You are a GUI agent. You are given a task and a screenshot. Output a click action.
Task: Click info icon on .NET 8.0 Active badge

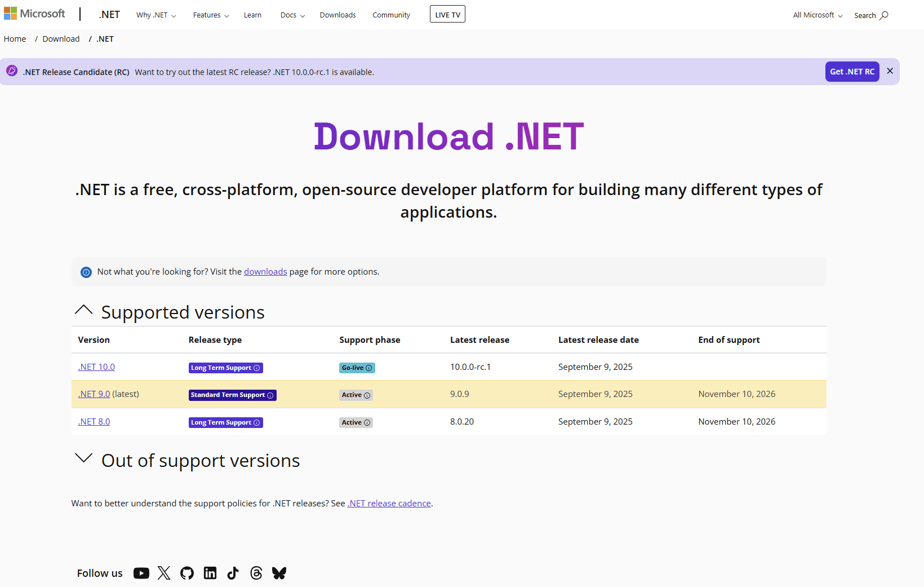point(367,423)
